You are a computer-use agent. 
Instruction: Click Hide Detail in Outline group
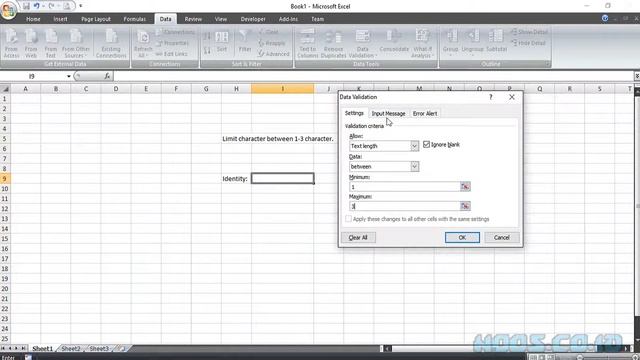(x=529, y=43)
